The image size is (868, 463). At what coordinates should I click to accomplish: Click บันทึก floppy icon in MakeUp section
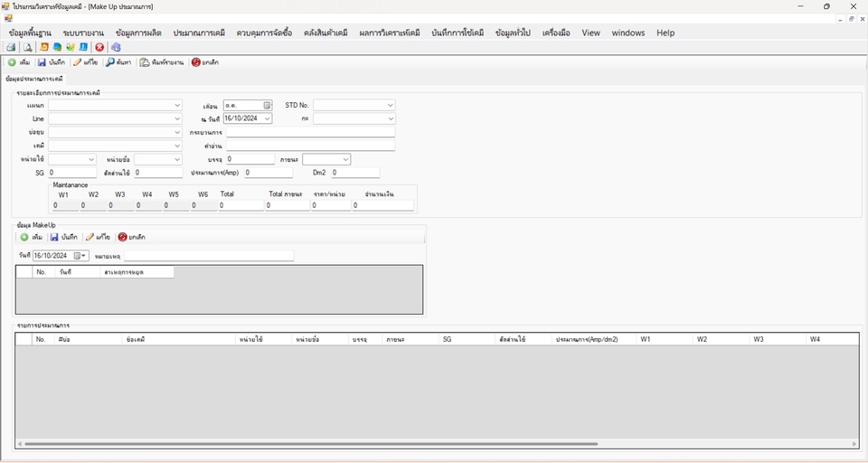click(x=54, y=237)
